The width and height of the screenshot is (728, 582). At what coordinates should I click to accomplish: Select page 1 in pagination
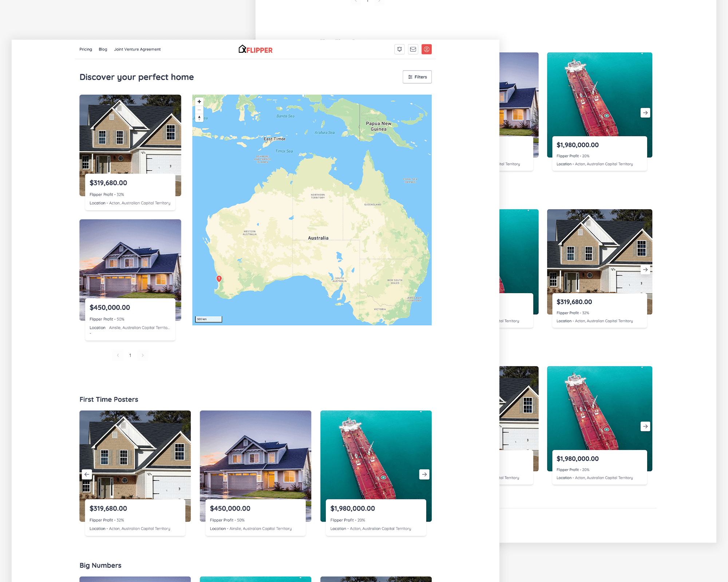[130, 355]
